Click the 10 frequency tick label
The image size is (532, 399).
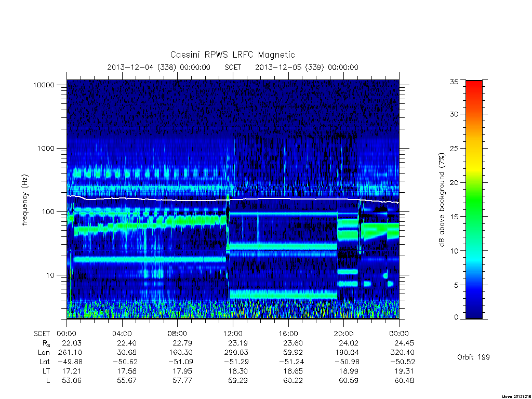(50, 275)
